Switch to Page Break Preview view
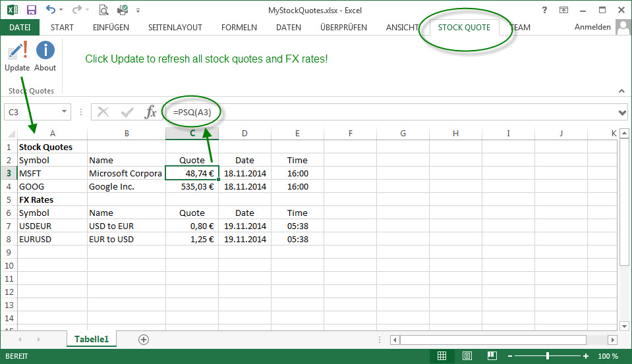 pos(491,356)
